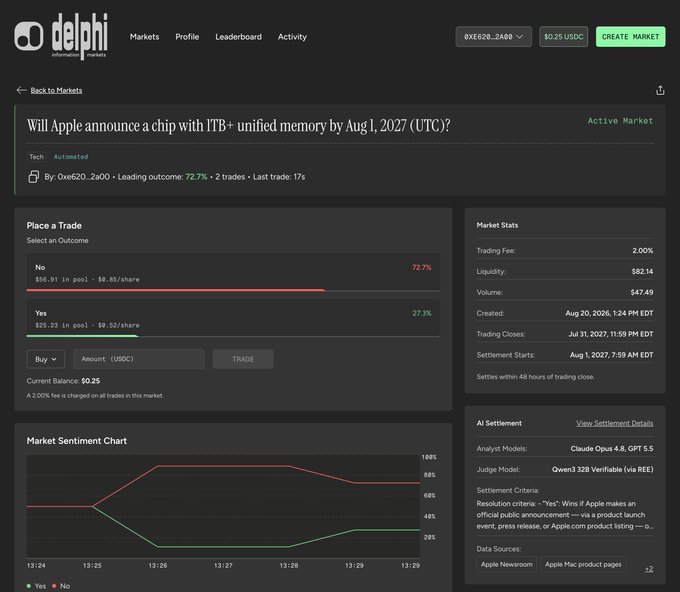Click the Active Market status label

[x=620, y=121]
